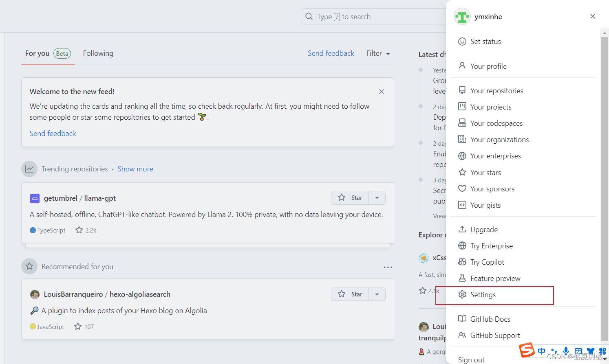
Task: Open Star options for hexo-algoliasearch
Action: 377,294
